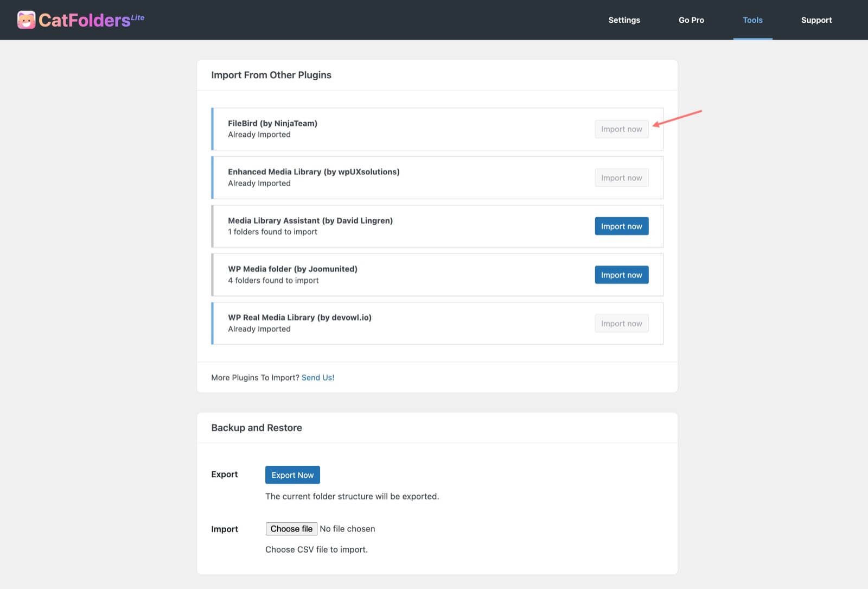Click 'Already Imported' under Enhanced Media Library

point(259,183)
